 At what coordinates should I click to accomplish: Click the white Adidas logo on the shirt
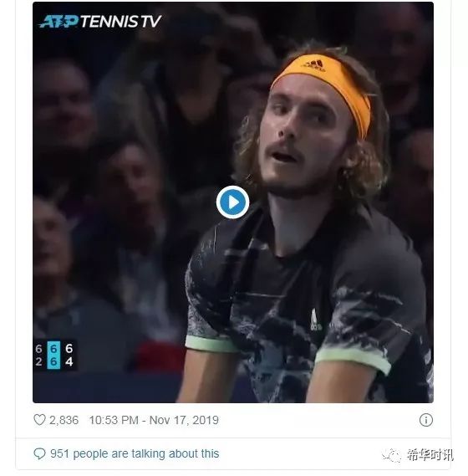[x=315, y=320]
